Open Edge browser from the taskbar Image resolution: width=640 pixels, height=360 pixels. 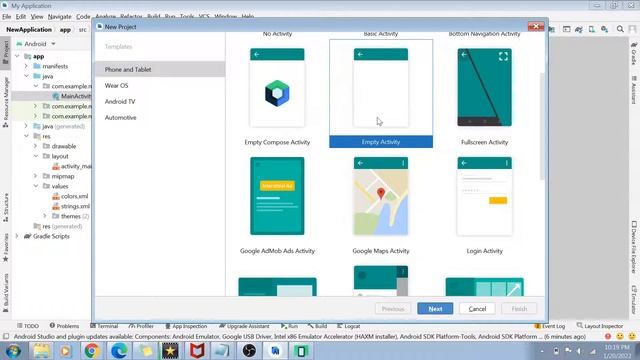[x=119, y=351]
